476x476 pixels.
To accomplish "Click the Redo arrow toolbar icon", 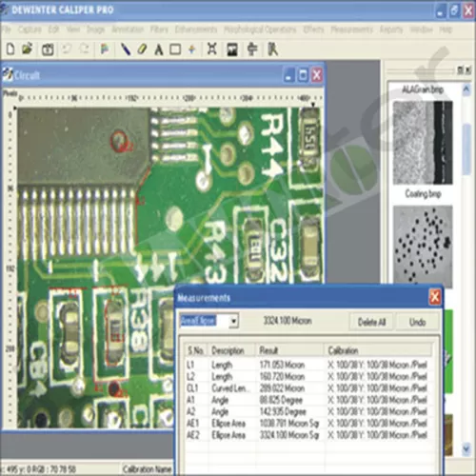I will (84, 50).
